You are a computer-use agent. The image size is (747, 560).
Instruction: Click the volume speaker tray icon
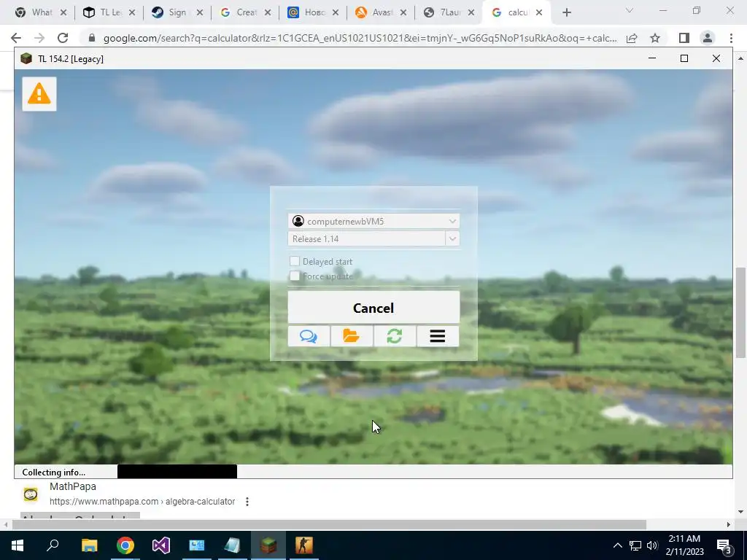pos(652,545)
